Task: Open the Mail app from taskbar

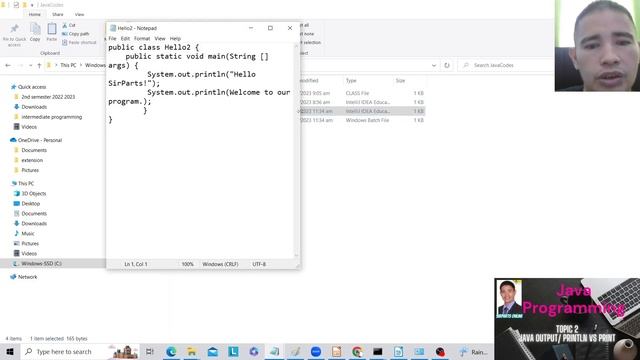Action: (213, 351)
